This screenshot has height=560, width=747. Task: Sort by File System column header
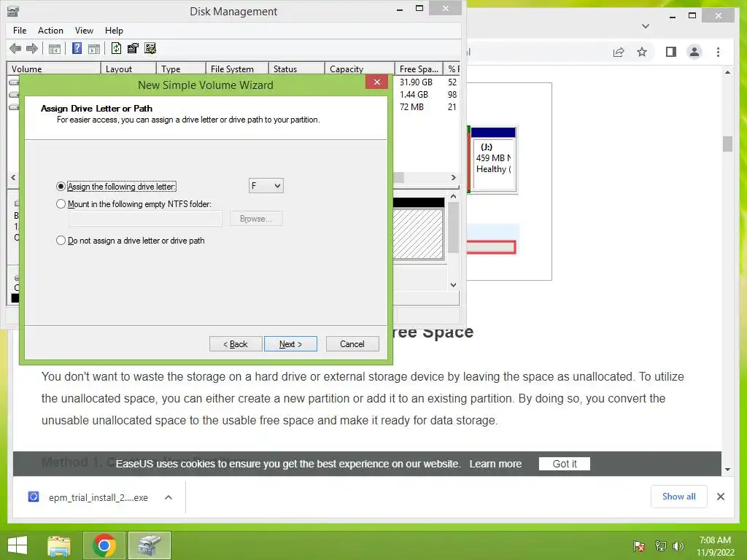pyautogui.click(x=237, y=69)
